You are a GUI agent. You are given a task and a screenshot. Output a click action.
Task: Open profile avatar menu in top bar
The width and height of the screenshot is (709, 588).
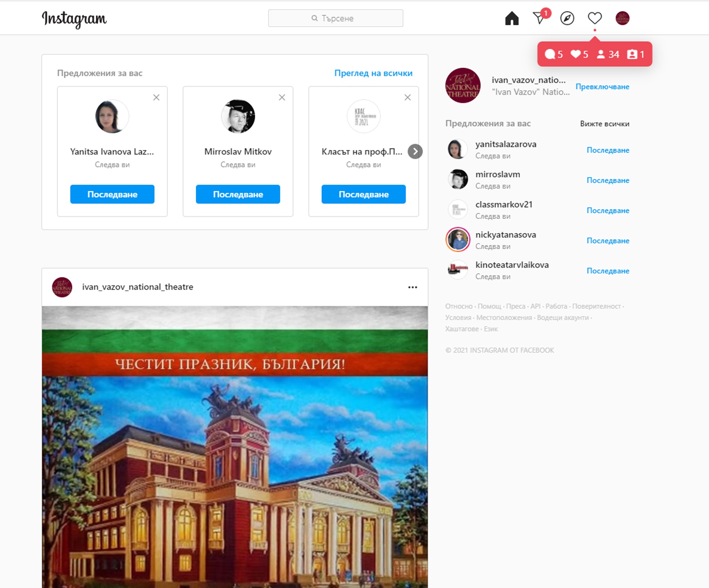(x=622, y=18)
